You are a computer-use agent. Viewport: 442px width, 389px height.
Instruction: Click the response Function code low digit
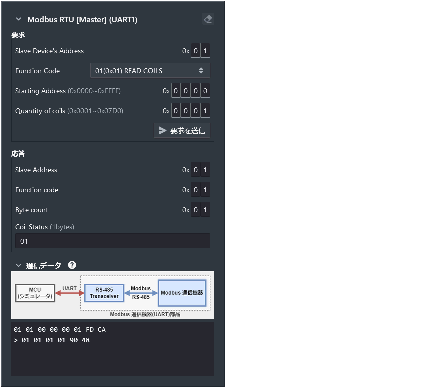coord(205,190)
